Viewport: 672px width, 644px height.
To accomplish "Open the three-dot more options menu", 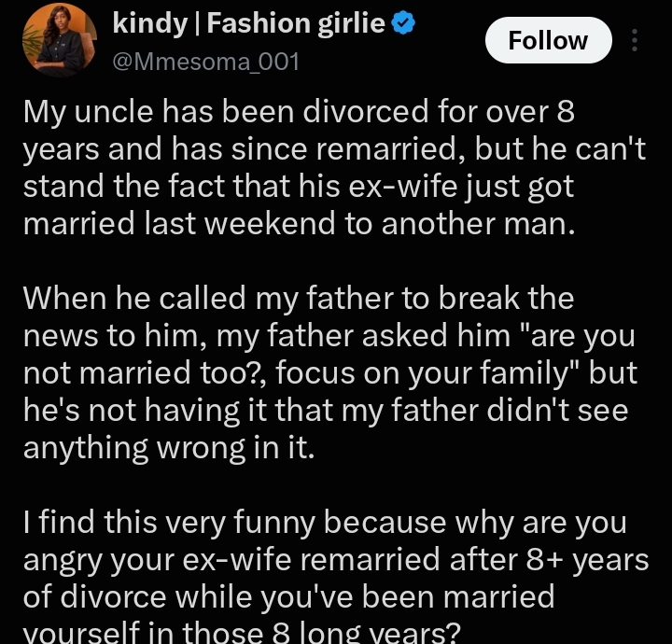I will [635, 40].
